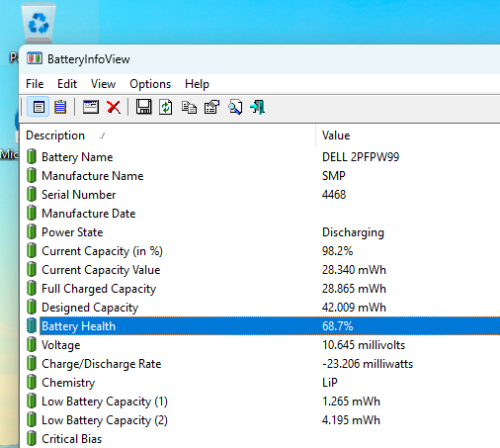Open the Options menu
Screen dimensions: 500x448
click(x=150, y=84)
